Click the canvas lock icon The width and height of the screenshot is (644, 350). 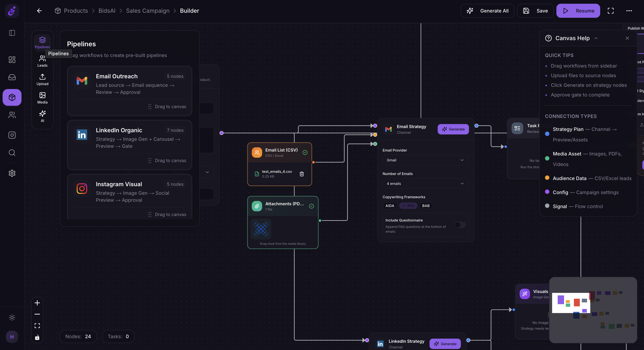click(37, 337)
